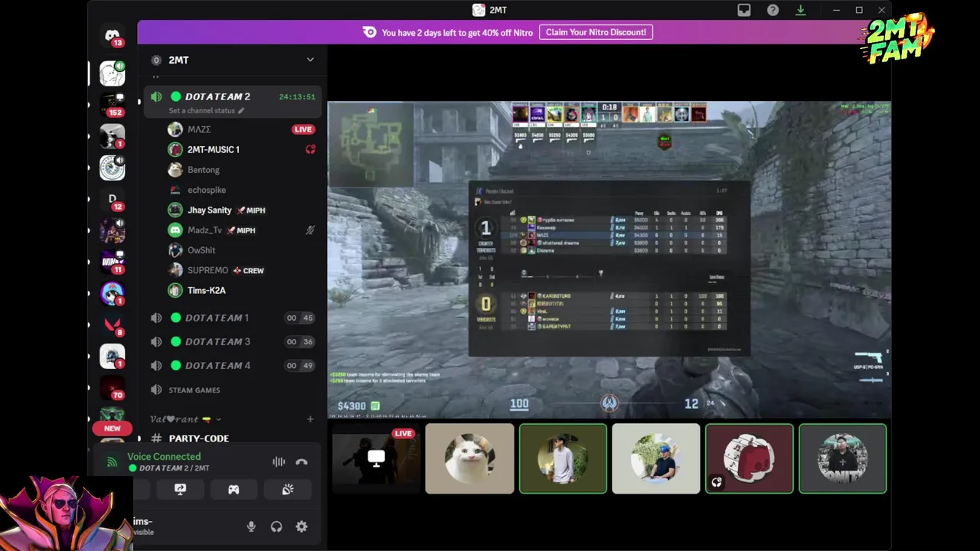
Task: Select LIVE stream thumbnail tile
Action: click(376, 458)
